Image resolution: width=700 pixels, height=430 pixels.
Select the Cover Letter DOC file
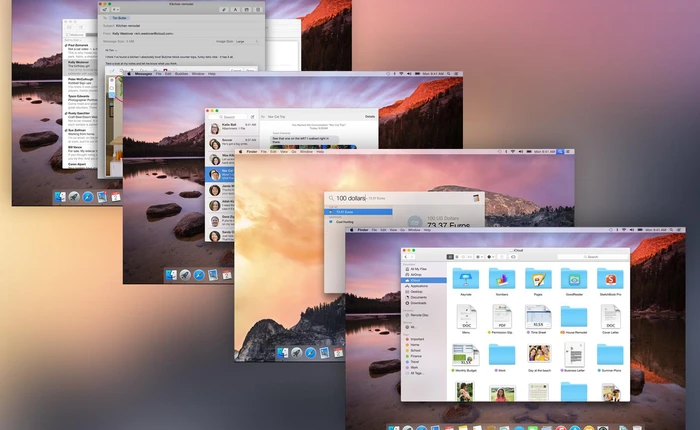(x=610, y=317)
